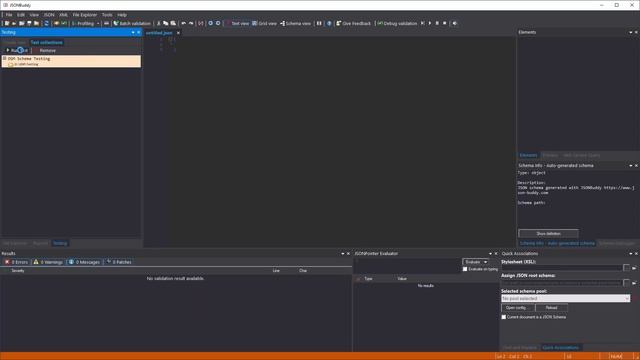This screenshot has height=360, width=640.
Task: Select the Test collections tab
Action: click(x=47, y=42)
